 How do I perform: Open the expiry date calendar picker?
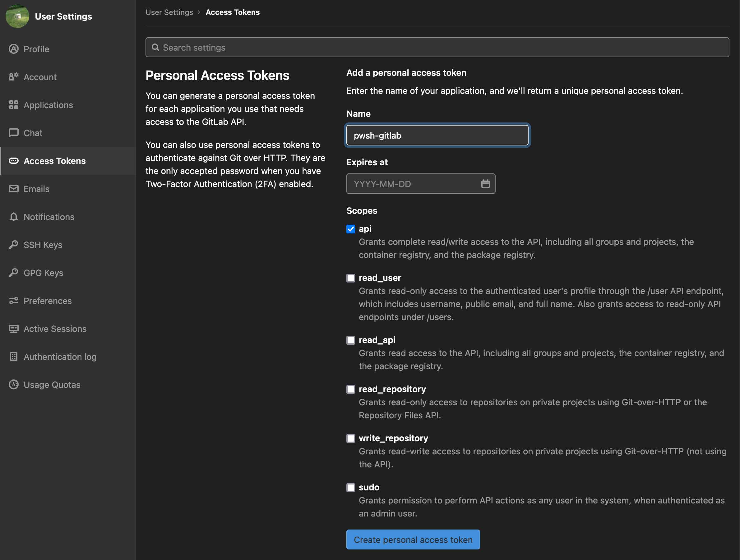pos(485,184)
